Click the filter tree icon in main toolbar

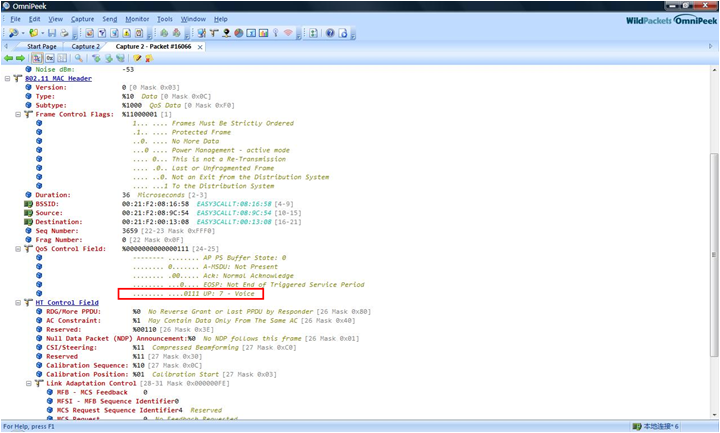tap(214, 33)
